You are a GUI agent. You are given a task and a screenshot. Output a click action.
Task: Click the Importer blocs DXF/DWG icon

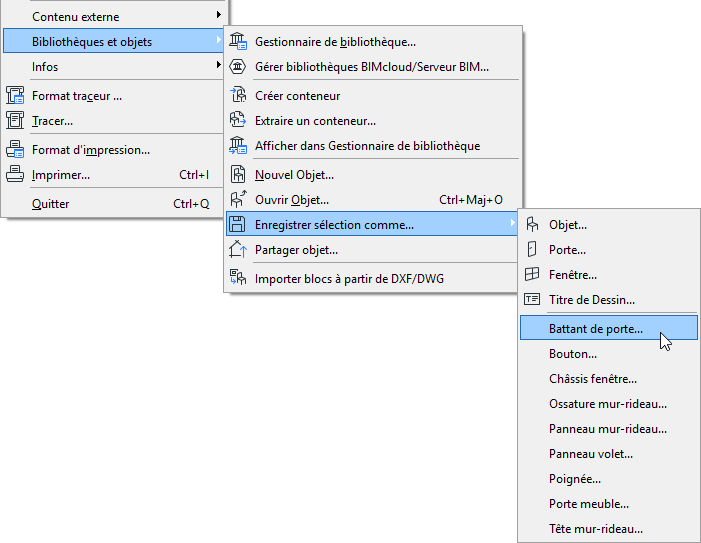238,278
